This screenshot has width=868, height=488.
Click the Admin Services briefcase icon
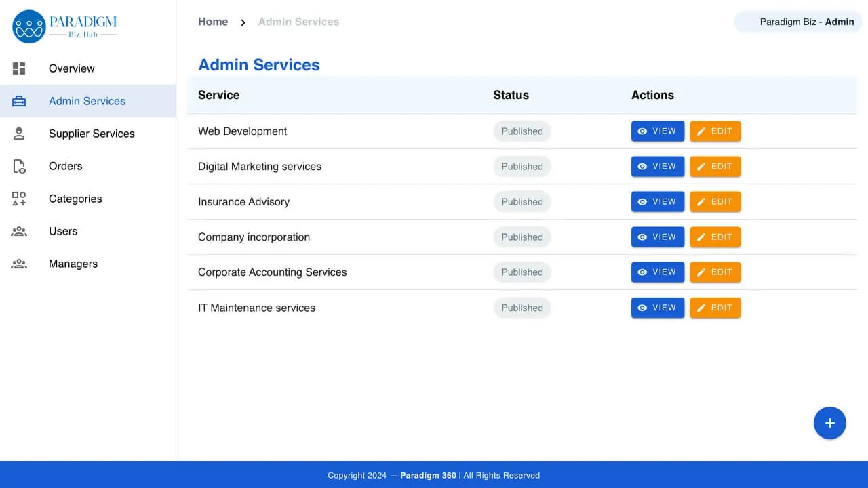18,100
